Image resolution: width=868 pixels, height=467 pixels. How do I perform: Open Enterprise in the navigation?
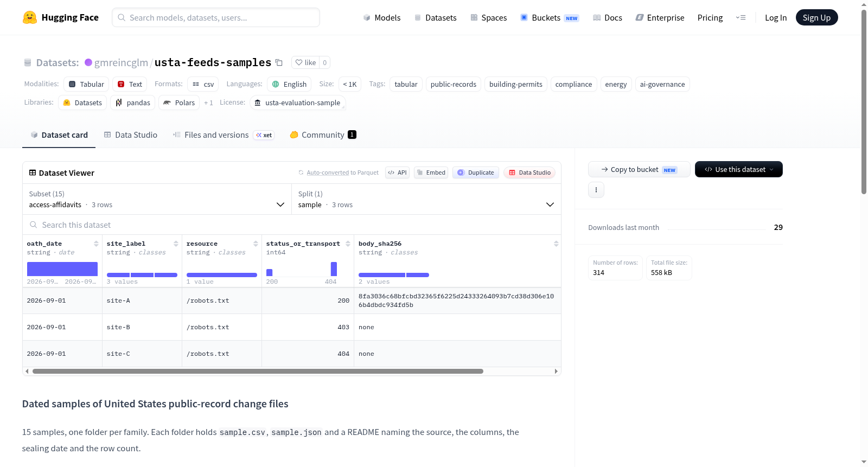pyautogui.click(x=660, y=17)
